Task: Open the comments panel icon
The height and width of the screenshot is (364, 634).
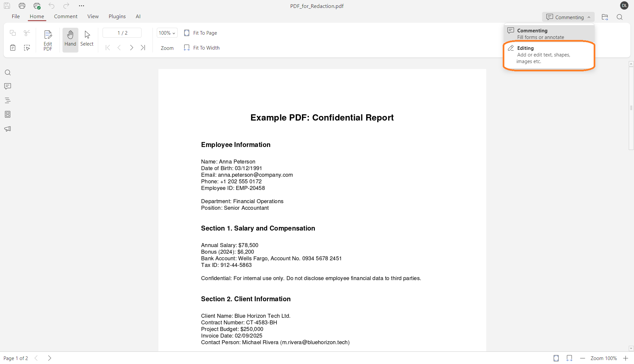Action: click(7, 86)
